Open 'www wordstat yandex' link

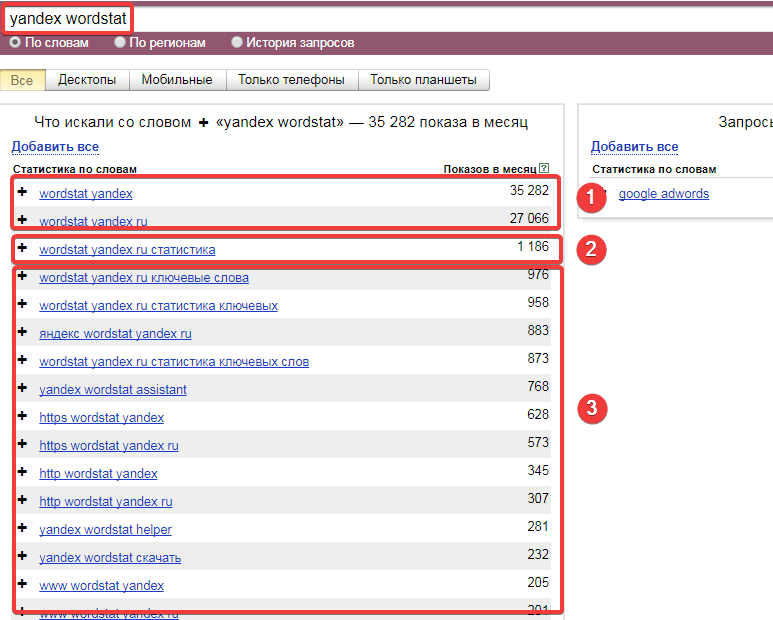pos(102,586)
